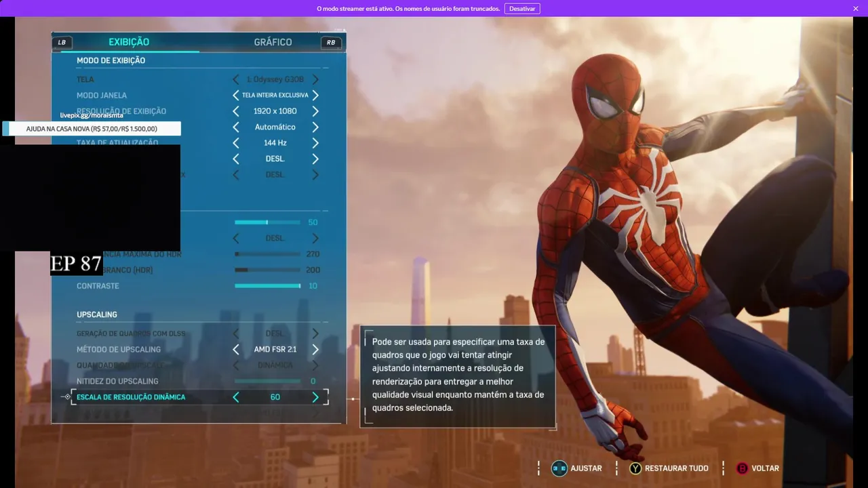
Task: Click the tooltip text starting 'Pode ser usada'
Action: 458,375
